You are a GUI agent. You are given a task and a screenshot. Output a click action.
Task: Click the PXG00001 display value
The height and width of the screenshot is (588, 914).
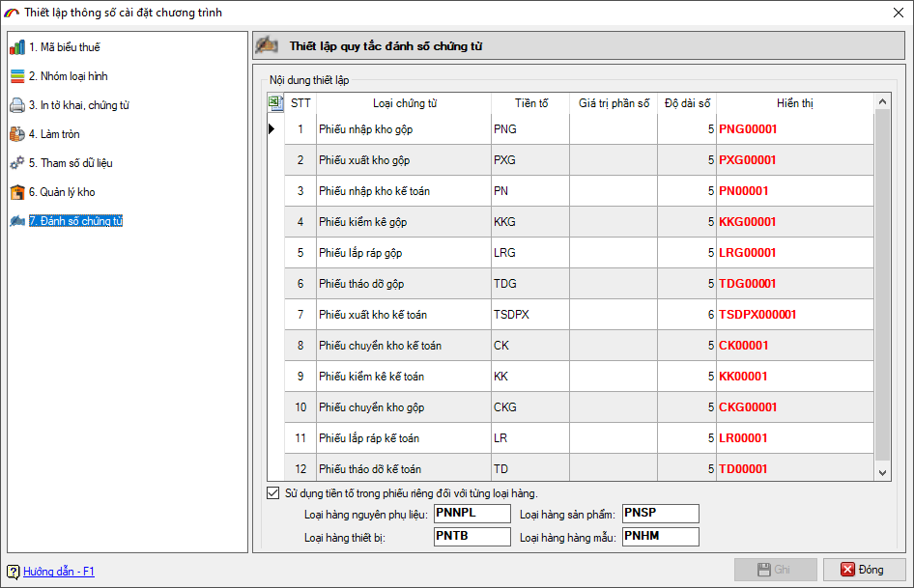748,160
